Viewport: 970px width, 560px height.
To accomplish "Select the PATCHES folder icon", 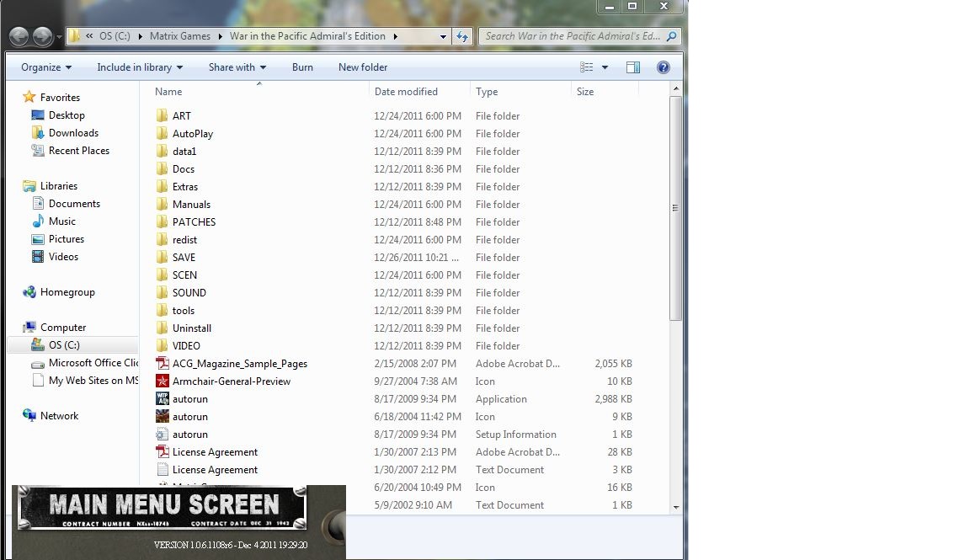I will (x=162, y=222).
